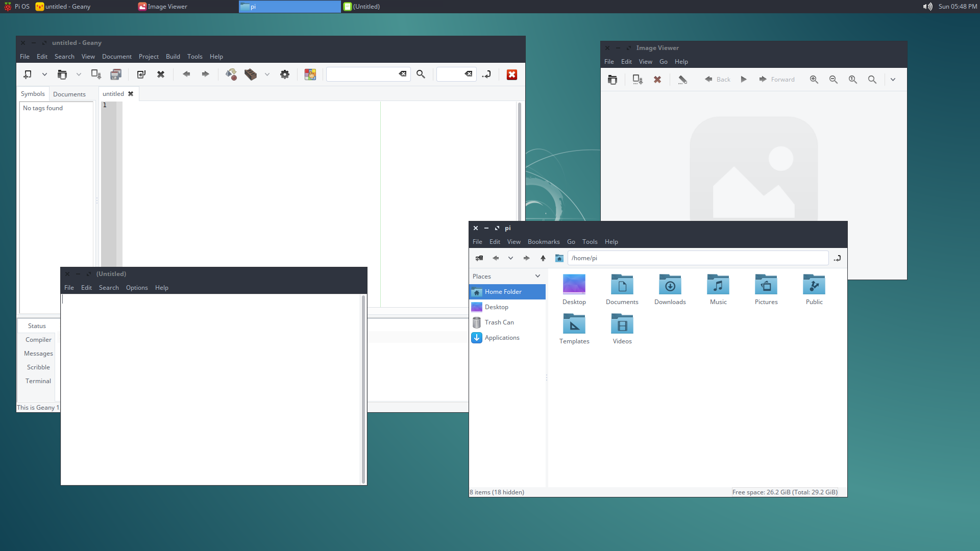Navigate forward with Geany's right arrow icon
This screenshot has width=980, height=551.
(205, 74)
